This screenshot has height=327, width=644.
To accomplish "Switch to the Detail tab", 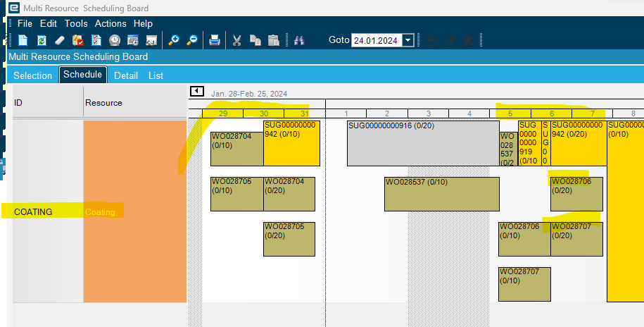I will click(126, 75).
